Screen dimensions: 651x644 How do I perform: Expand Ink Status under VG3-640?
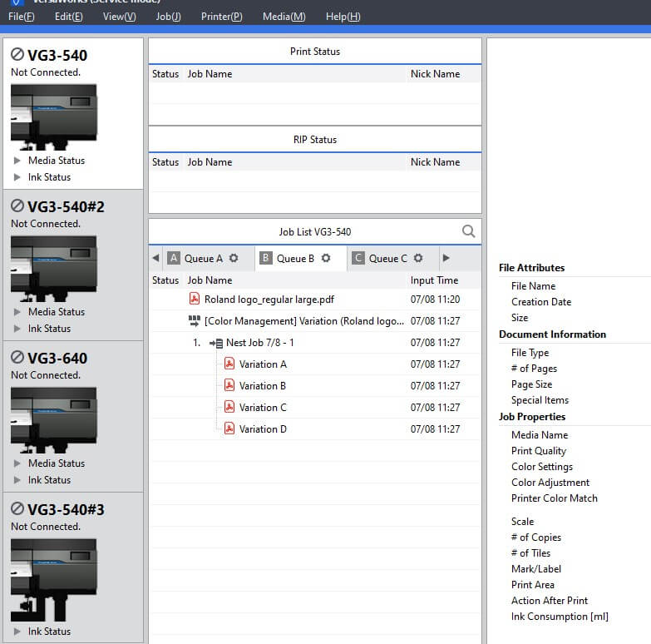pos(17,480)
